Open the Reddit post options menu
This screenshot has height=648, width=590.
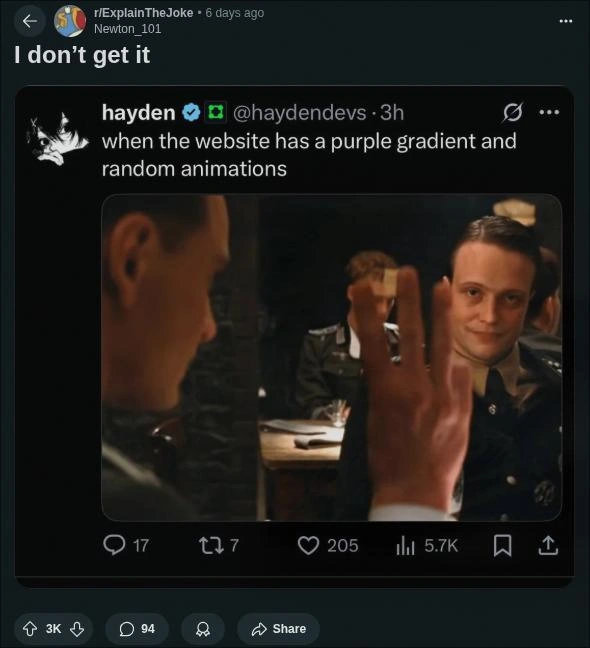click(x=566, y=21)
